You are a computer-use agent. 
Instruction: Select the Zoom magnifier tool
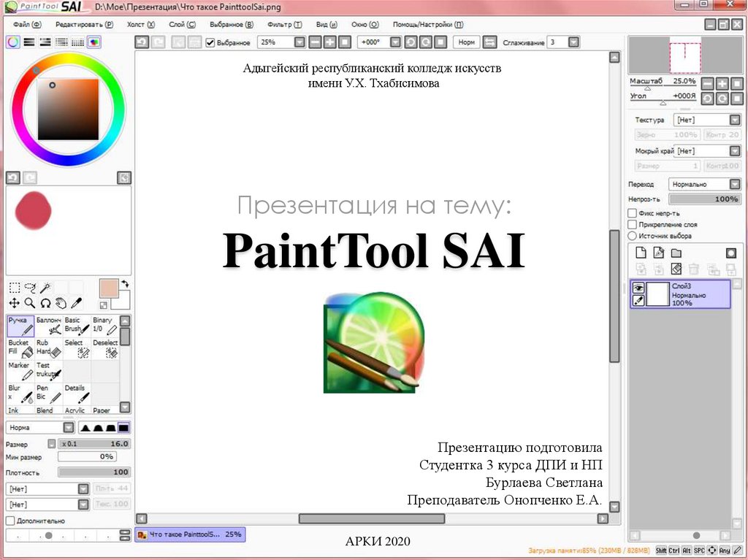(30, 302)
